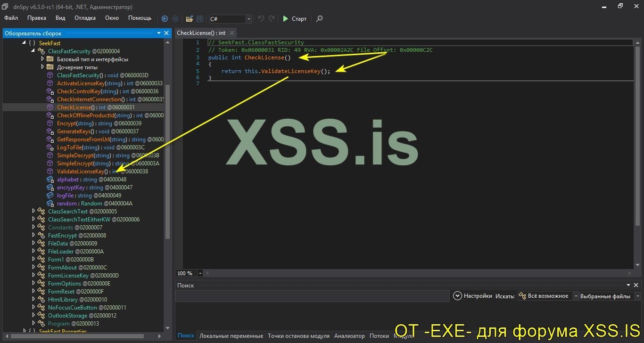This screenshot has height=343, width=644.
Task: Close the CheckLicense() : int tab
Action: pyautogui.click(x=232, y=33)
